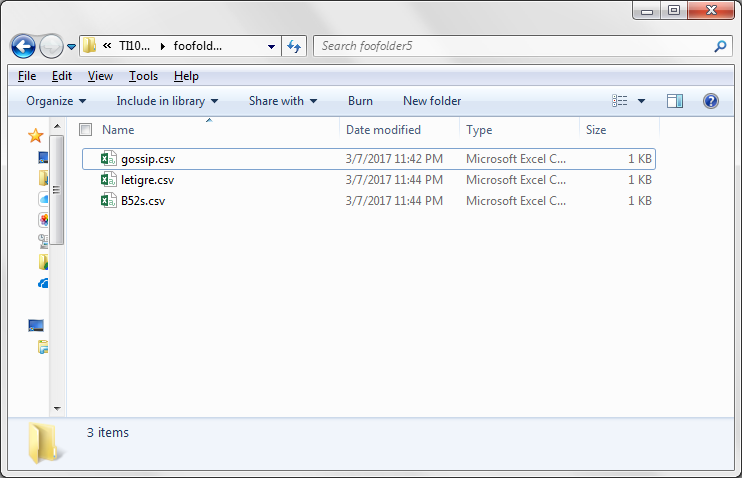Click the navigation pane scrollbar thumb
Image resolution: width=742 pixels, height=478 pixels.
click(x=57, y=190)
